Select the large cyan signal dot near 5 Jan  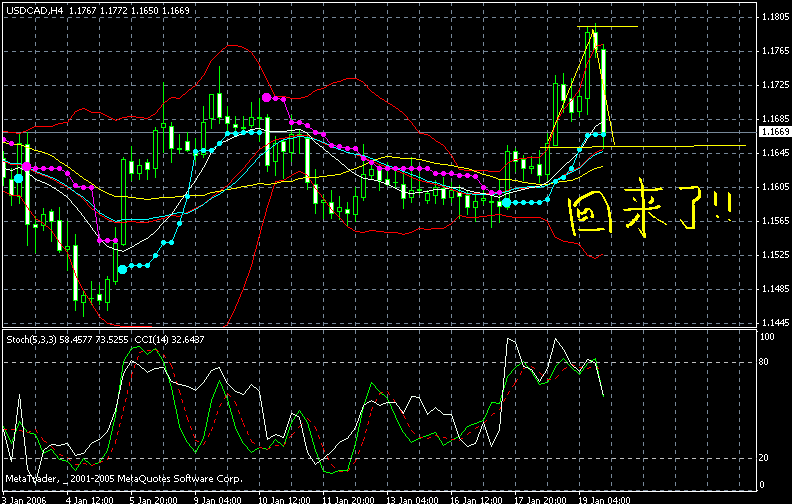coord(123,270)
